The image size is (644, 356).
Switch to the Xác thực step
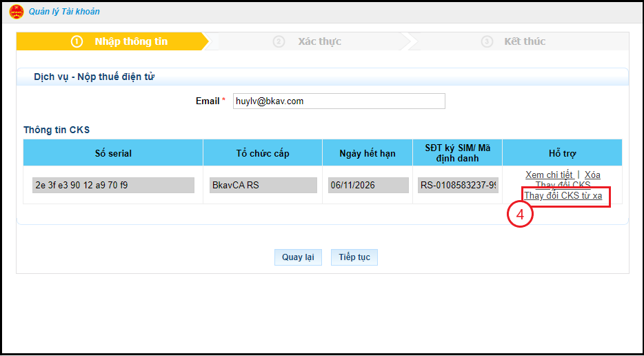[x=319, y=41]
